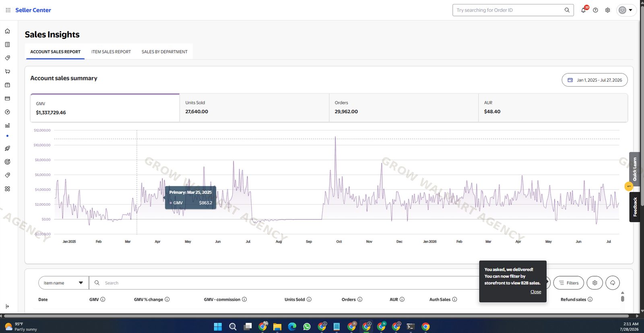Open the list icon in the left sidebar
Screen dimensions: 644x333
tap(7, 45)
